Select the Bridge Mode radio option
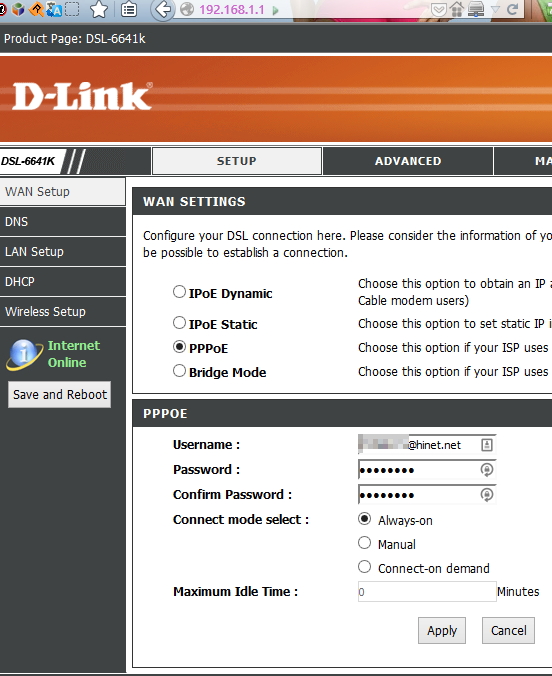This screenshot has width=552, height=676. [x=179, y=371]
